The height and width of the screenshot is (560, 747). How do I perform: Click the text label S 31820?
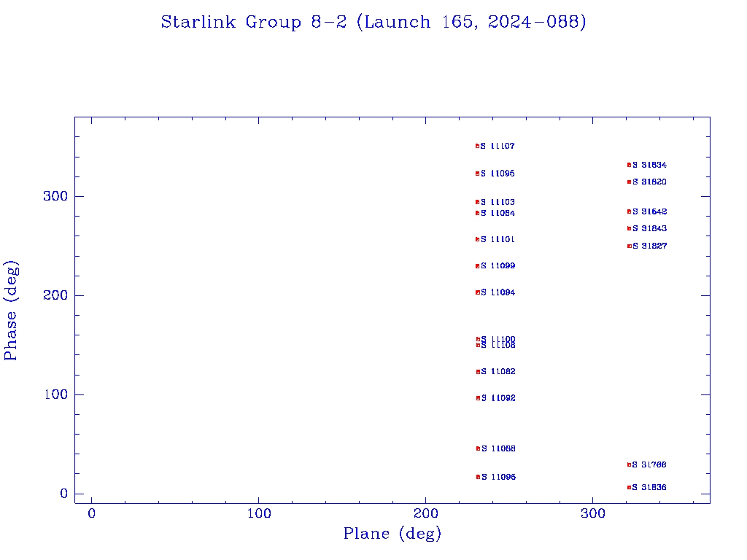(650, 182)
